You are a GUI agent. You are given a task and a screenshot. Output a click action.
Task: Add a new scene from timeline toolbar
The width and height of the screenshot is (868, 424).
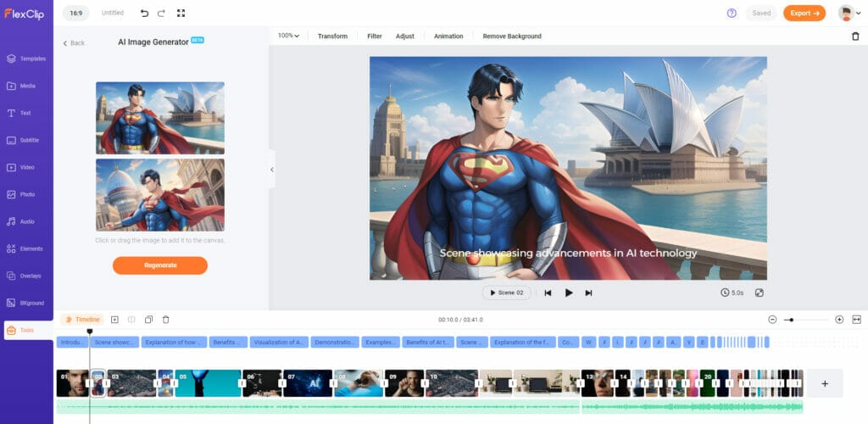pyautogui.click(x=114, y=320)
